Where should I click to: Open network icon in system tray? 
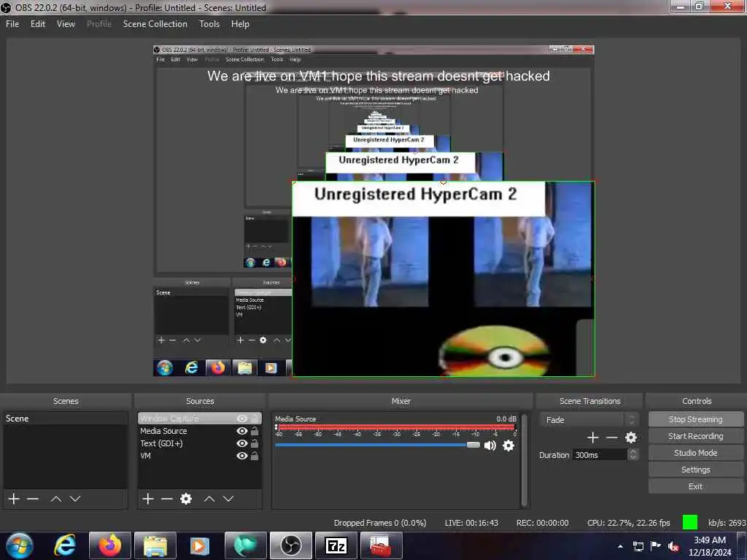point(638,546)
